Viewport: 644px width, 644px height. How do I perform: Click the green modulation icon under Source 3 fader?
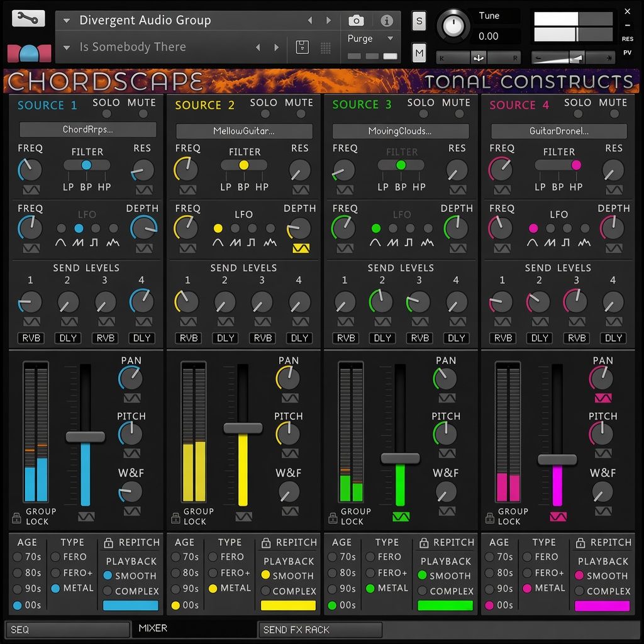pyautogui.click(x=401, y=517)
